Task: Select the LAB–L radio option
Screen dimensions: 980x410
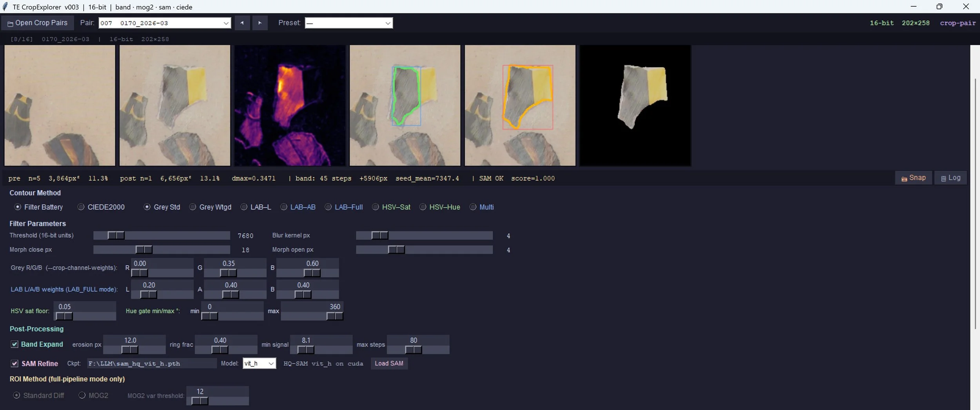Action: coord(256,207)
